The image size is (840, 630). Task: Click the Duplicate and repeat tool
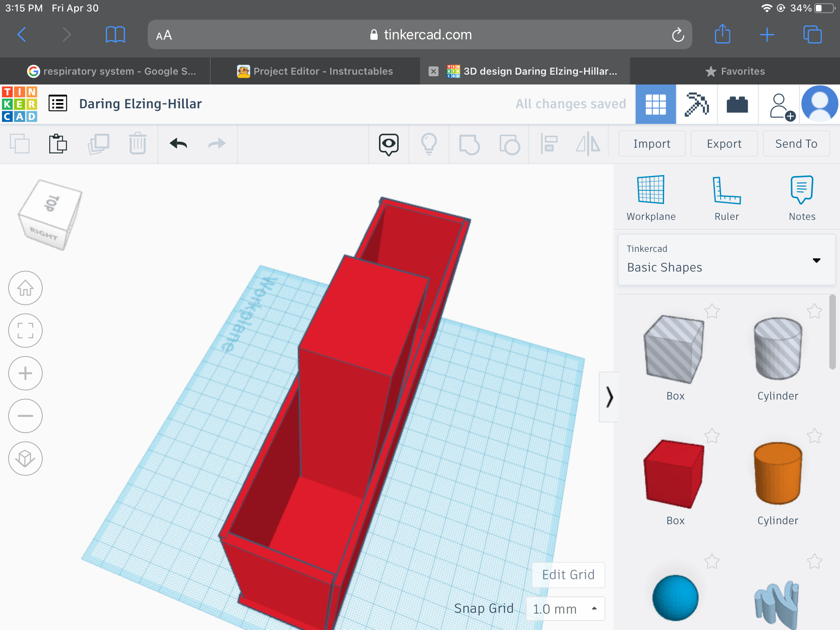pyautogui.click(x=98, y=144)
